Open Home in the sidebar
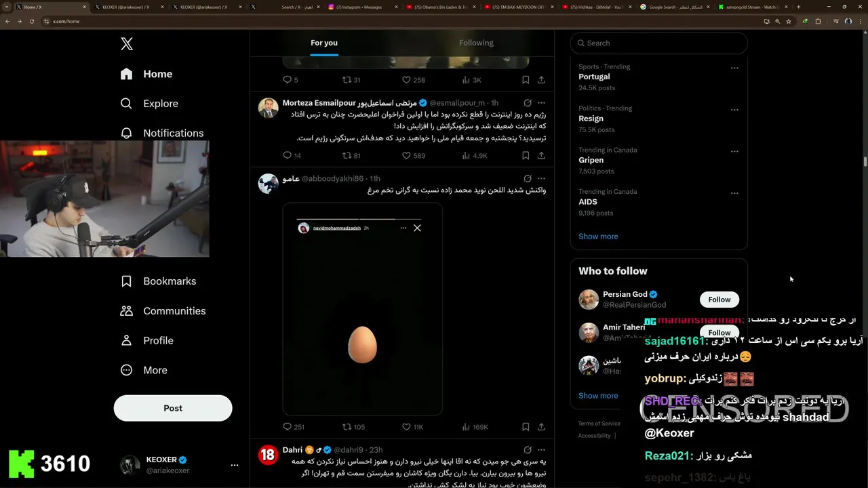Image resolution: width=868 pixels, height=488 pixels. (x=146, y=74)
